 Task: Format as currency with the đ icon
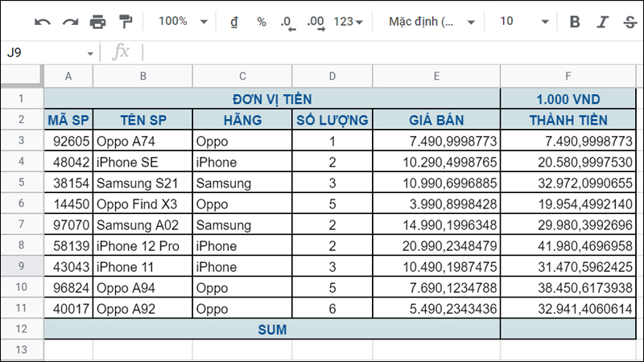(x=234, y=22)
